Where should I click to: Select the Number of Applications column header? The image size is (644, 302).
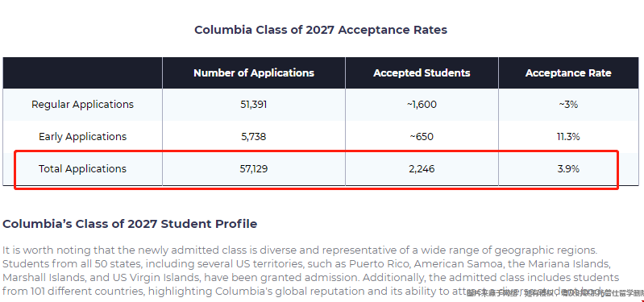coord(254,73)
